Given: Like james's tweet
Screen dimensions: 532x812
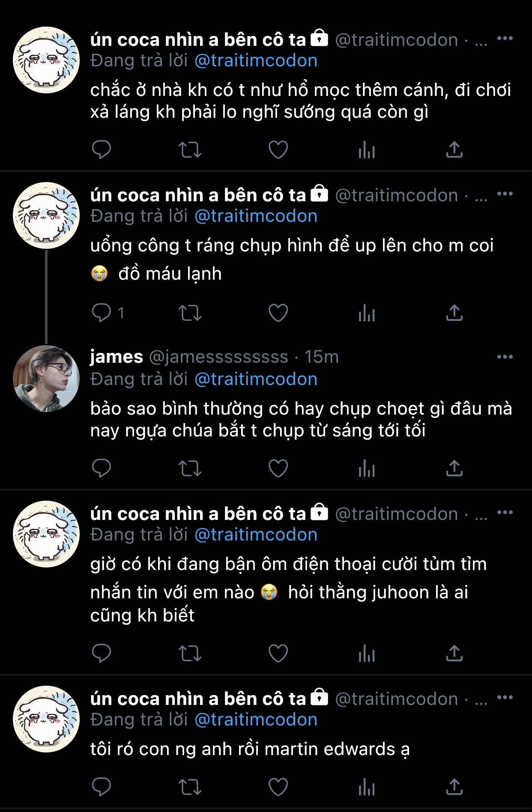Looking at the screenshot, I should (x=278, y=468).
